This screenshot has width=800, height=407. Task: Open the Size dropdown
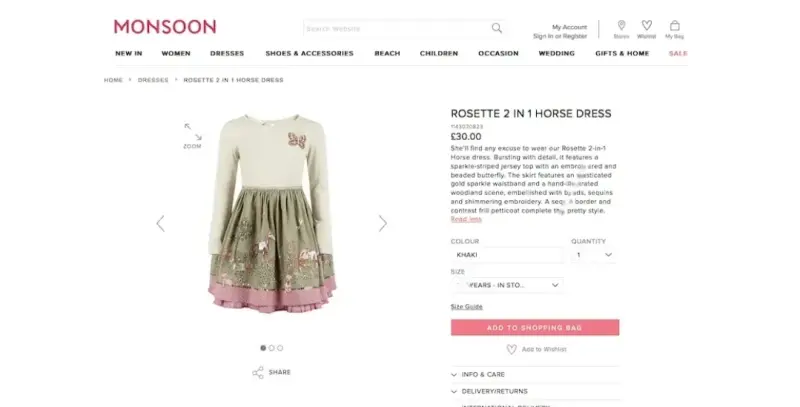pyautogui.click(x=507, y=285)
